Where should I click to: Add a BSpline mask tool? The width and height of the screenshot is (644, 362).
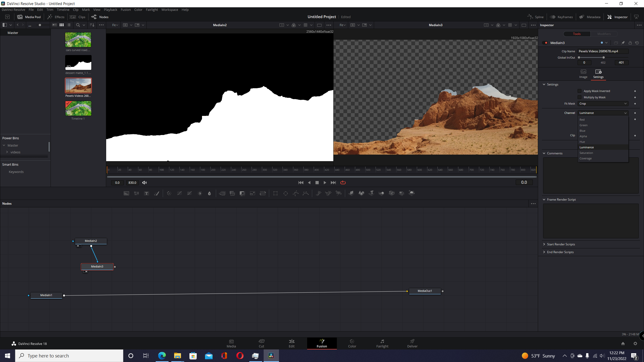point(306,193)
